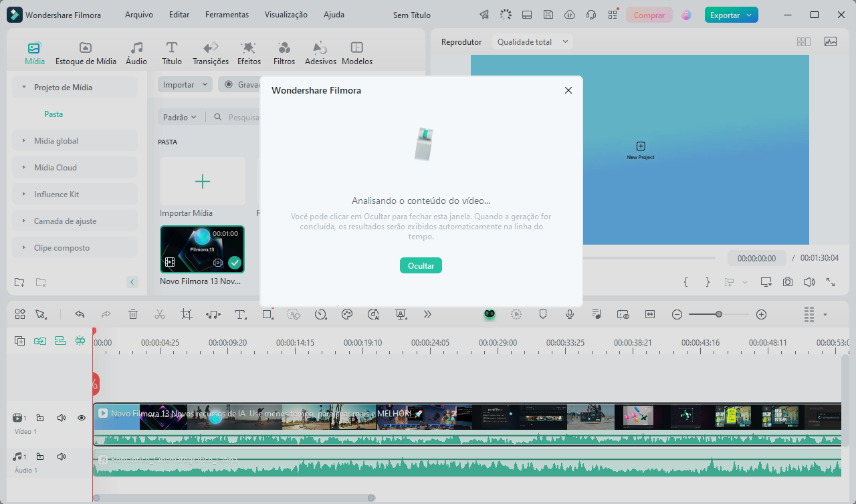Viewport: 856px width, 504px height.
Task: Expand more tools double-chevron icon
Action: click(427, 314)
